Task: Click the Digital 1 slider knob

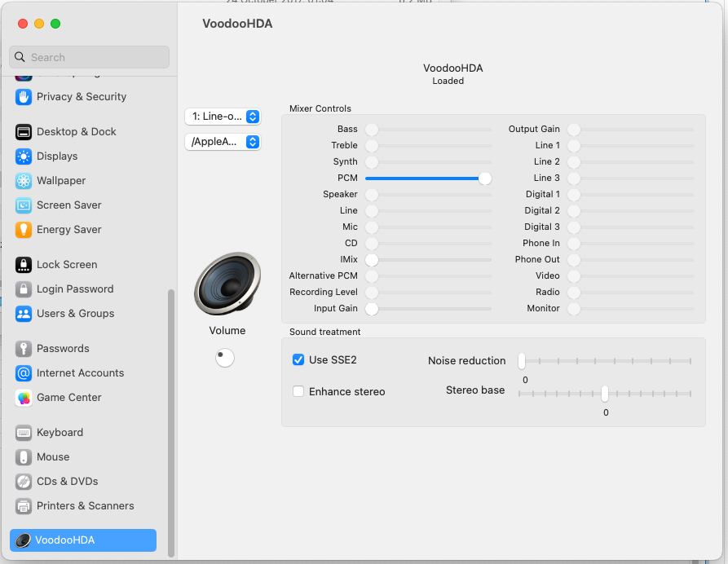Action: tap(574, 195)
